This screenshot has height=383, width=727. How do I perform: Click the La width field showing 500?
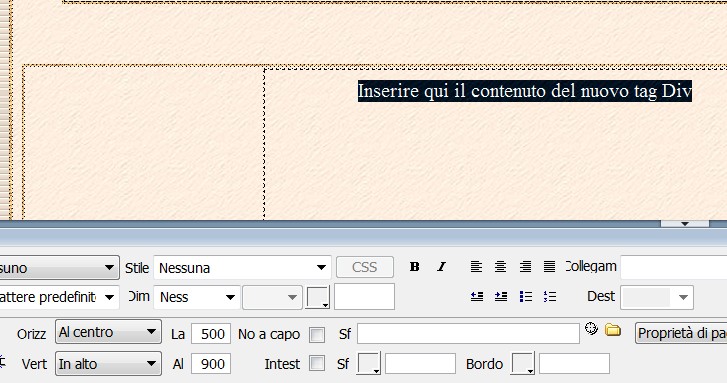point(211,334)
